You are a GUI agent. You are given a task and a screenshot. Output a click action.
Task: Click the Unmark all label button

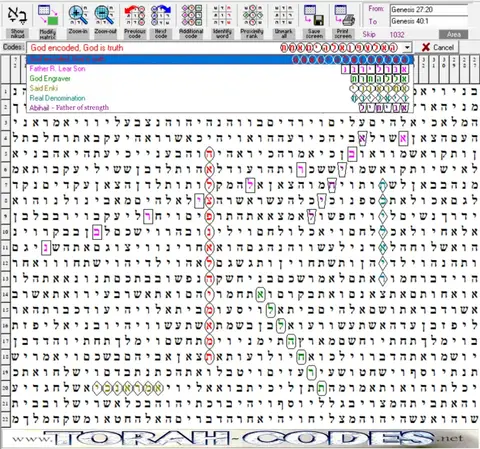pos(283,33)
